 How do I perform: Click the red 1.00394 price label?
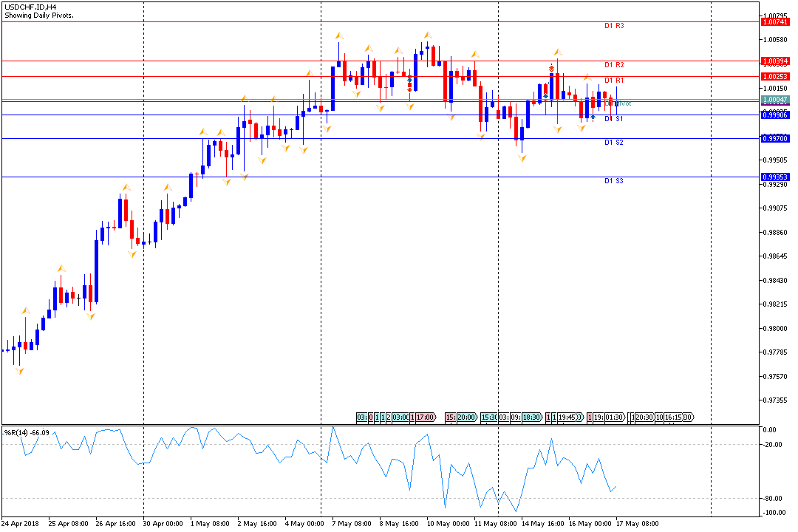775,61
